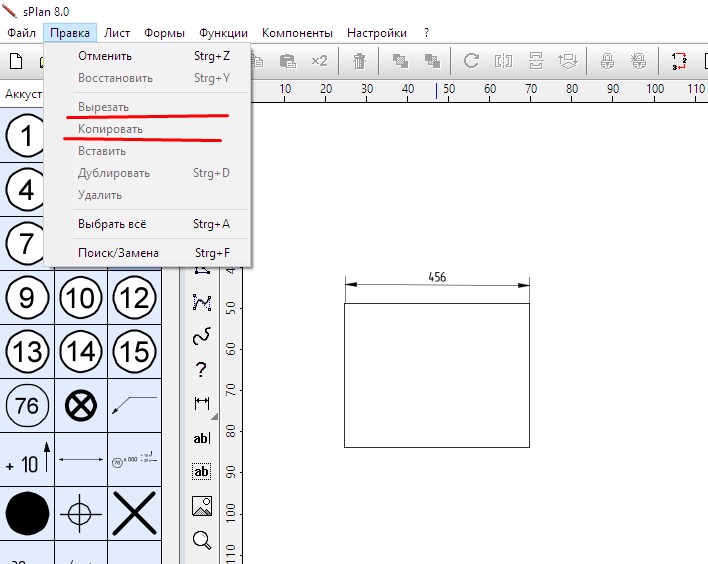The width and height of the screenshot is (708, 564).
Task: Click the ×2 duplicate toolbar icon
Action: click(319, 61)
